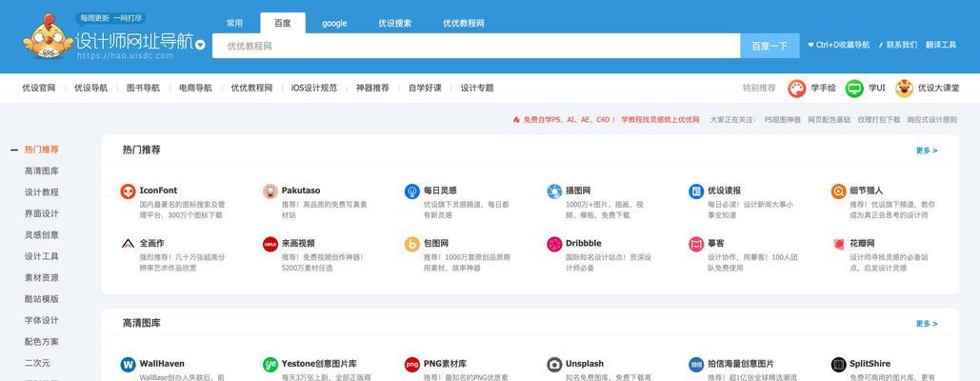Open 响应式设计原则 trending link
The height and width of the screenshot is (381, 980).
point(931,119)
